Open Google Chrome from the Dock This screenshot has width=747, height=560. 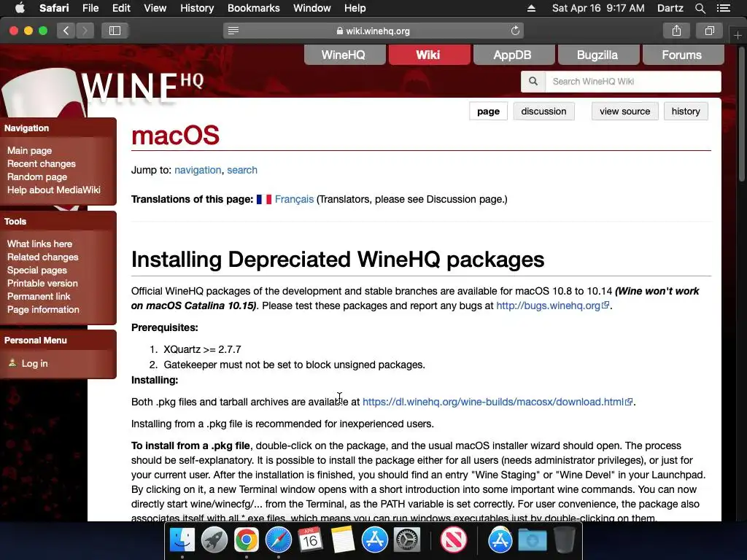(x=246, y=540)
